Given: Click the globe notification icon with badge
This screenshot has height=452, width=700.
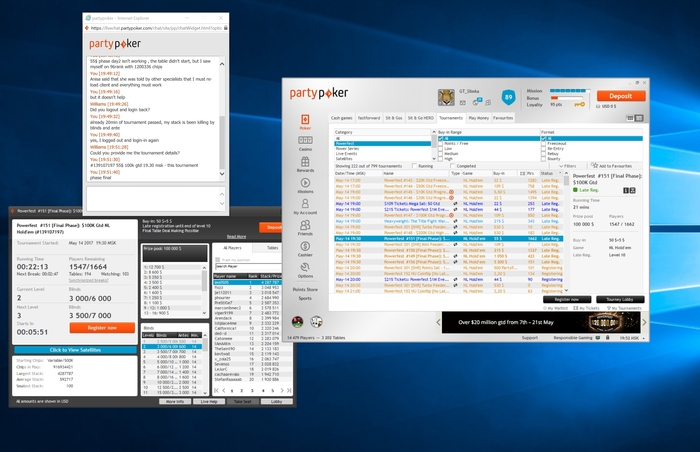Looking at the screenshot, I should [477, 102].
